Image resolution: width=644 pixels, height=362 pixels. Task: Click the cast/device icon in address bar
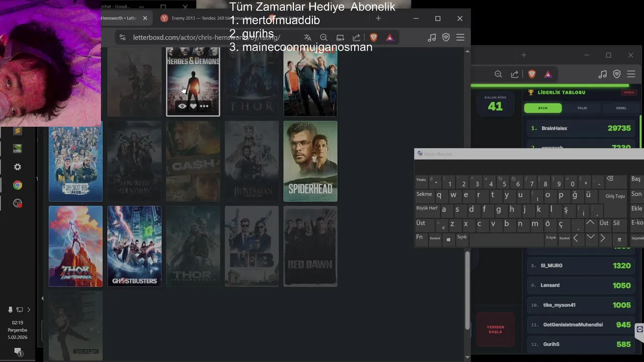tap(340, 38)
